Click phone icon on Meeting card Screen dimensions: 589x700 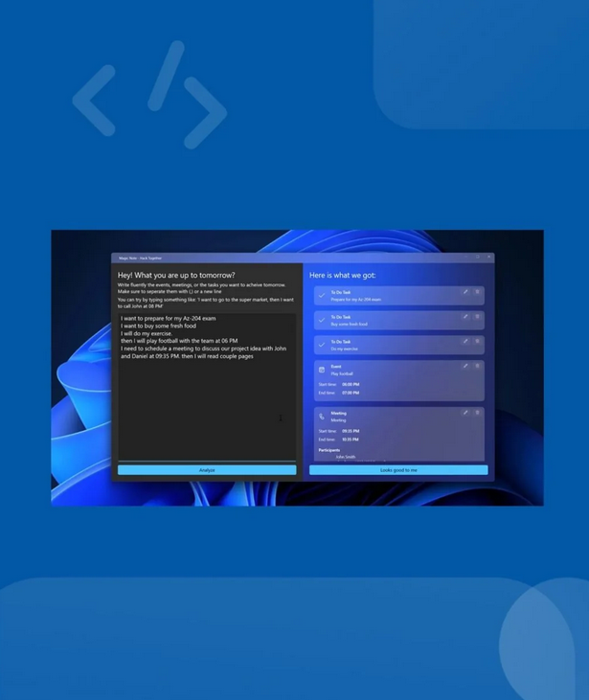(x=322, y=417)
